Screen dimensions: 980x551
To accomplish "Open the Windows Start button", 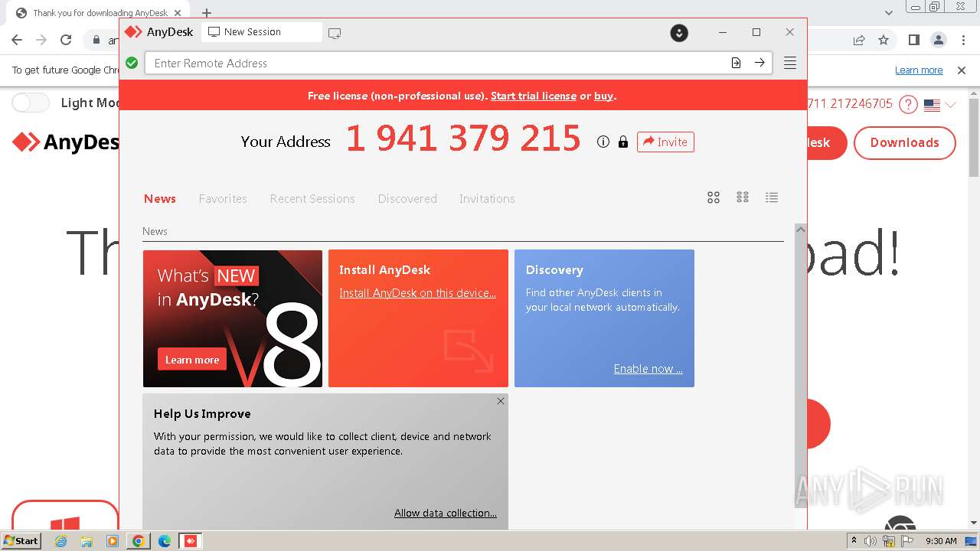I will (21, 541).
